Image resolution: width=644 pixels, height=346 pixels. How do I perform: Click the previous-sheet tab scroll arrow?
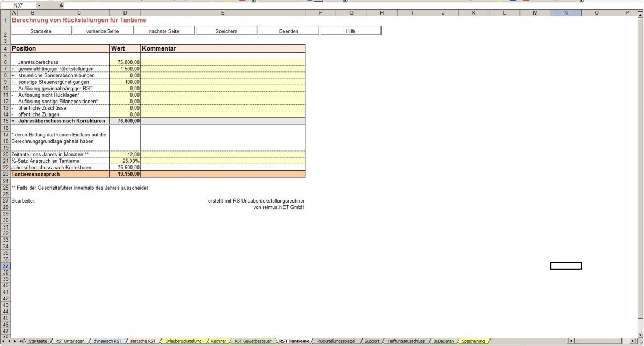(9, 341)
